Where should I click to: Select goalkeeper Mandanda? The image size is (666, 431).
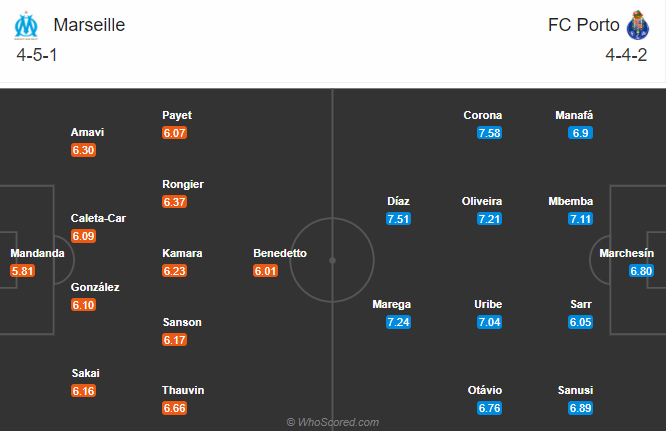coord(37,253)
